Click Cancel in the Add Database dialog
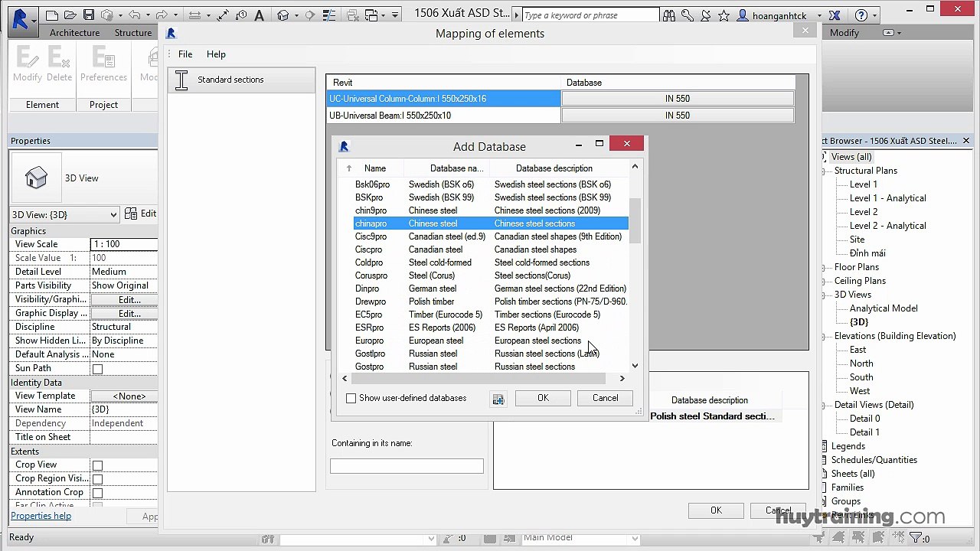The height and width of the screenshot is (551, 980). [x=605, y=398]
